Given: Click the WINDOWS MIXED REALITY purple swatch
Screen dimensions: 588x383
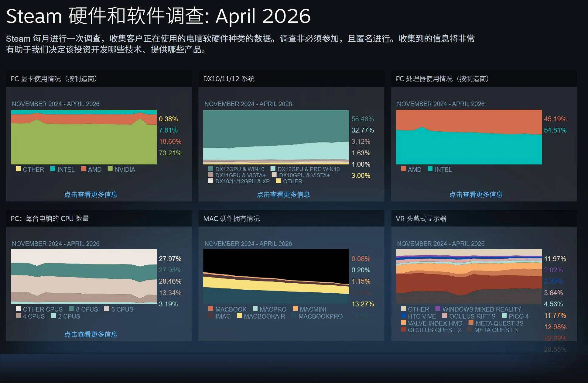Looking at the screenshot, I should pos(438,309).
